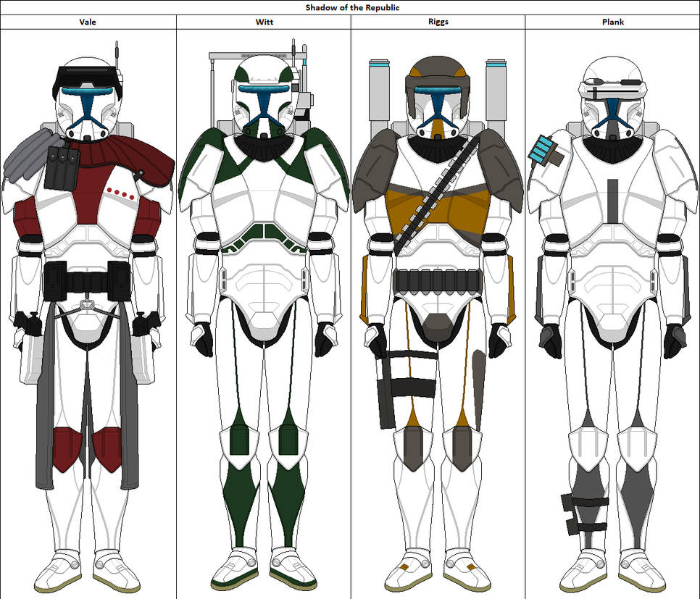Viewport: 700px width, 599px height.
Task: Click the "Plank" column header
Action: pyautogui.click(x=613, y=22)
